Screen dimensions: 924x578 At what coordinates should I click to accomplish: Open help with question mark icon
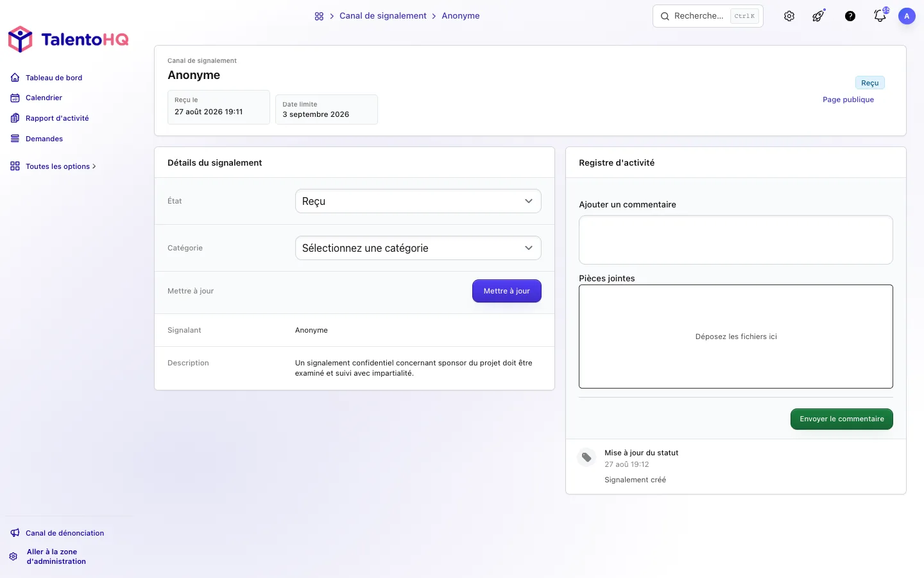pos(850,16)
